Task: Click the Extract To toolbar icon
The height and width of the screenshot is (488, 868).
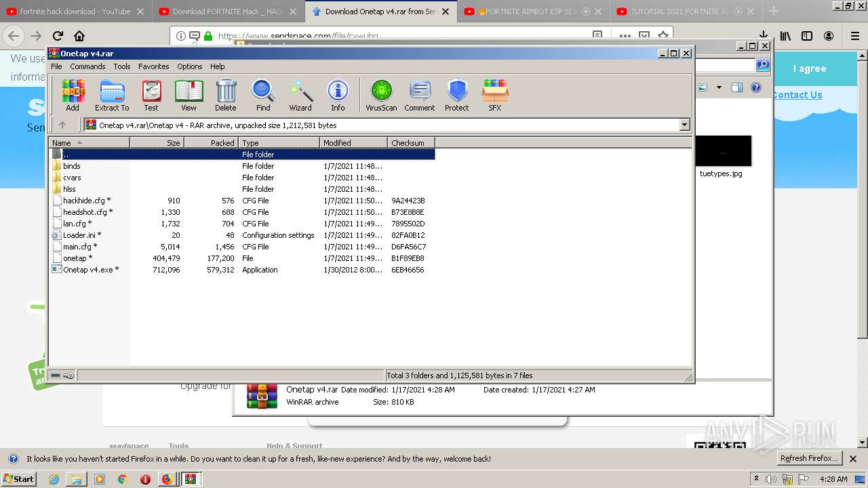Action: (x=112, y=95)
